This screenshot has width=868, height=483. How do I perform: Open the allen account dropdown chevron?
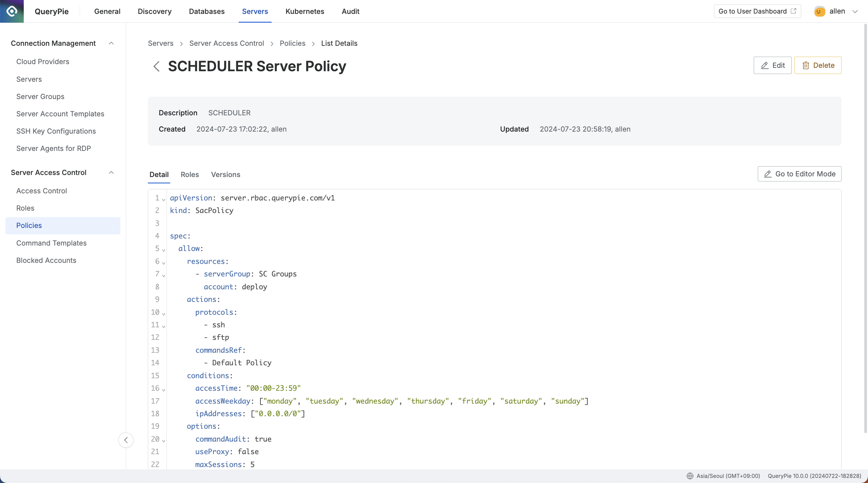(855, 12)
